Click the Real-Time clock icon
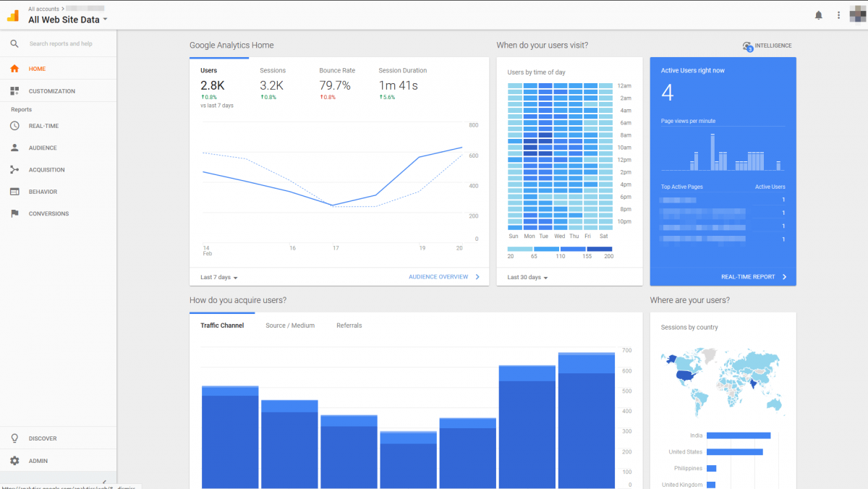The width and height of the screenshot is (868, 489). click(14, 126)
